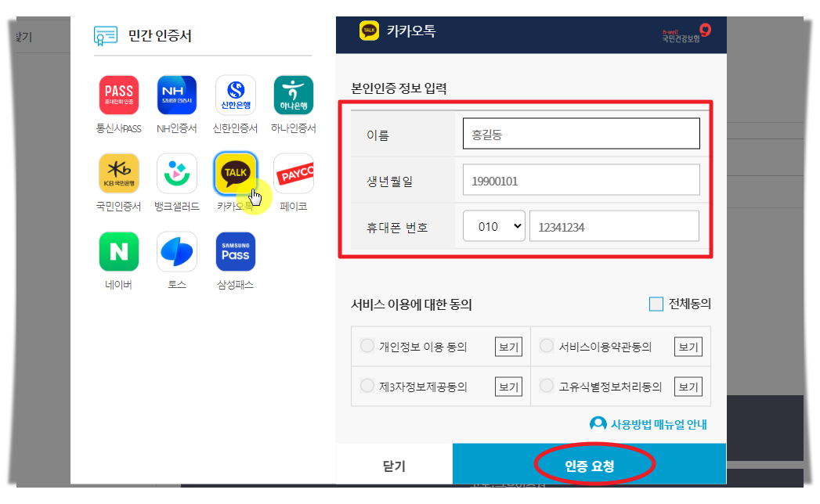Image resolution: width=820 pixels, height=504 pixels.
Task: Click 보기 next to 고유식별정보처리동의
Action: [x=688, y=387]
